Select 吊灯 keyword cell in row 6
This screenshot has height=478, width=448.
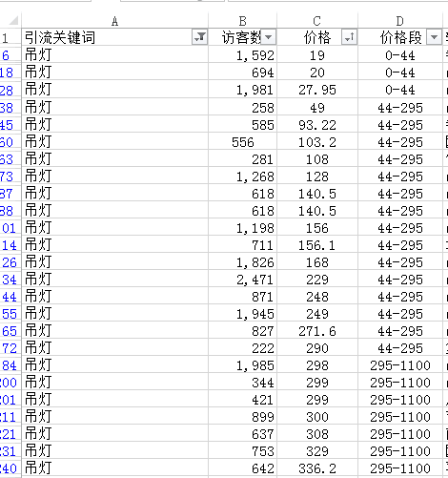pos(114,54)
